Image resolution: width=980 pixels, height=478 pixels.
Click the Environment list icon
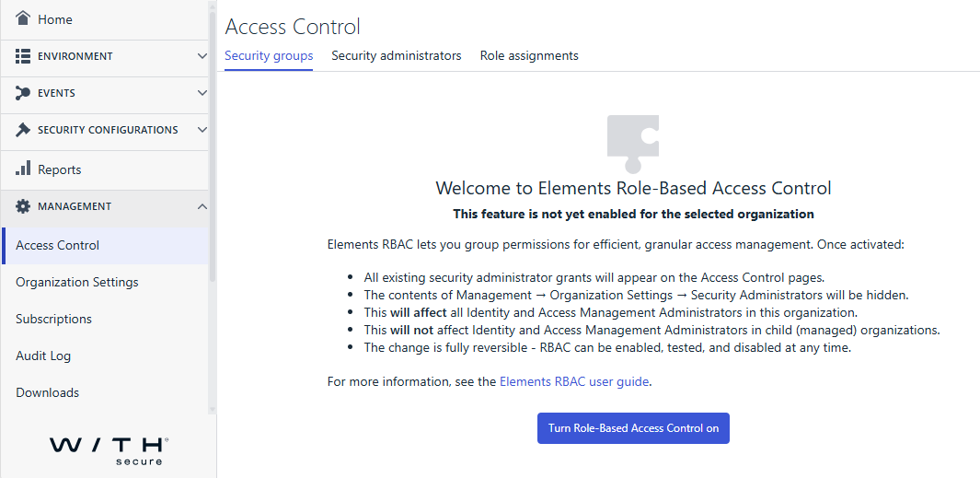[23, 55]
